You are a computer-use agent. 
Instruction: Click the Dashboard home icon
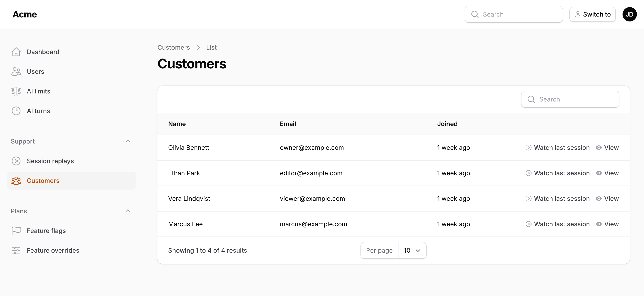coord(16,52)
